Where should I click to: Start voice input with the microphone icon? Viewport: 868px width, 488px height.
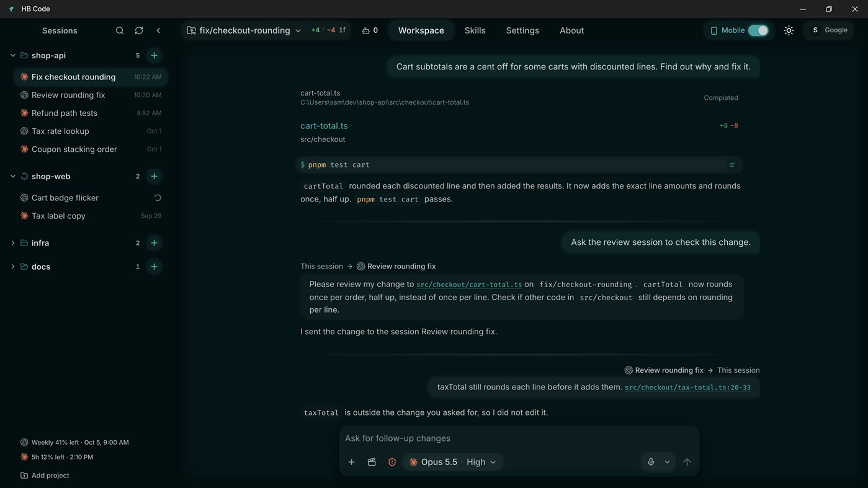(651, 462)
